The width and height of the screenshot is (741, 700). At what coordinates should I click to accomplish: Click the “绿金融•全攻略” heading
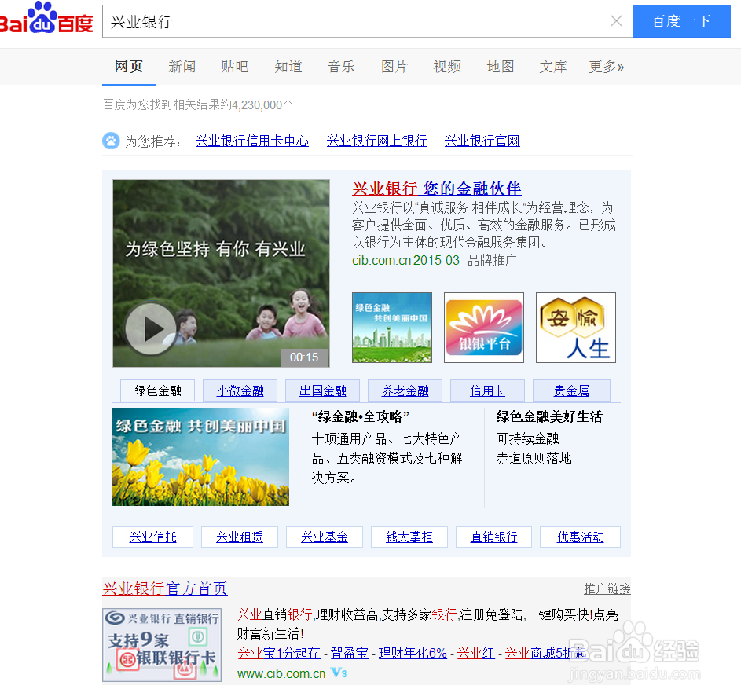pyautogui.click(x=361, y=416)
